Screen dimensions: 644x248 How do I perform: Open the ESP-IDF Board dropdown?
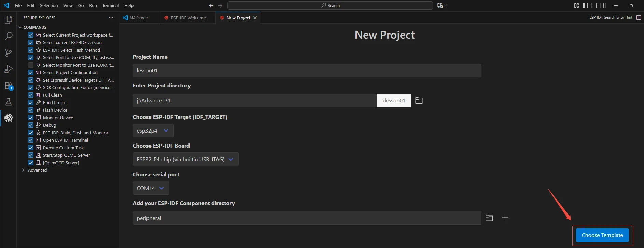tap(185, 159)
